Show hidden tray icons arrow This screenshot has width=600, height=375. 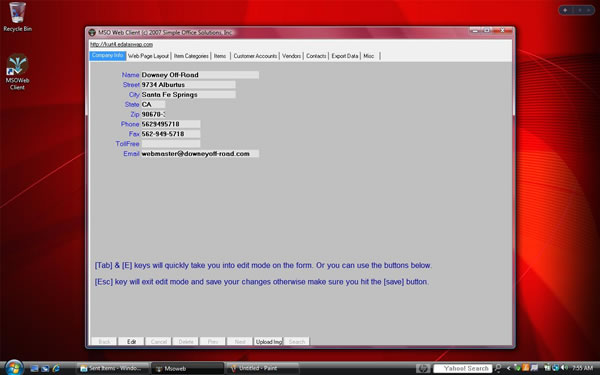[509, 368]
